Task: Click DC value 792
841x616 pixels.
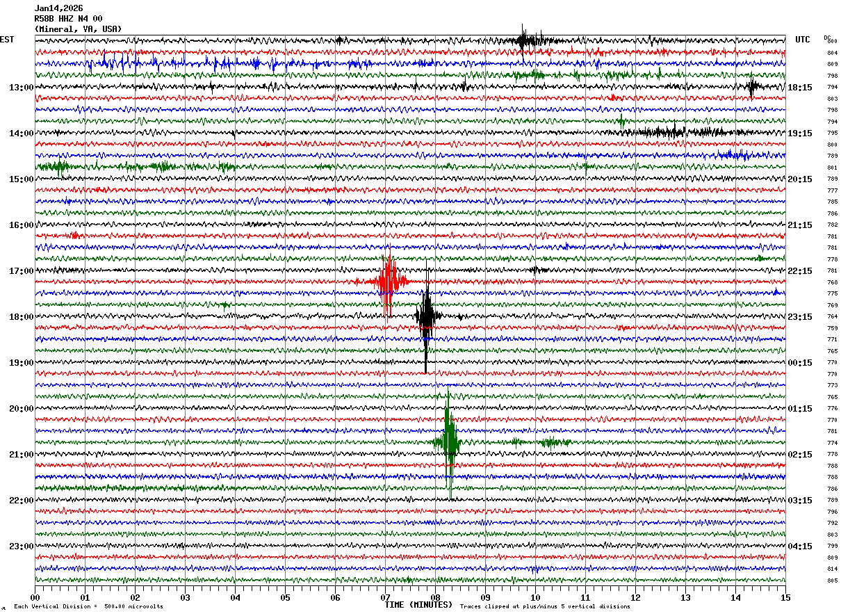Action: coord(832,523)
